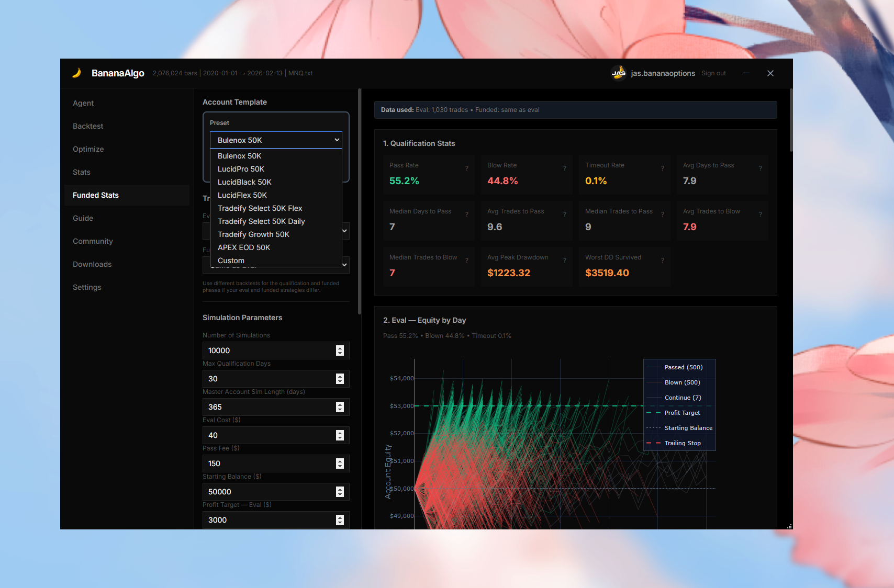894x588 pixels.
Task: Click the JAS user avatar
Action: coord(619,73)
